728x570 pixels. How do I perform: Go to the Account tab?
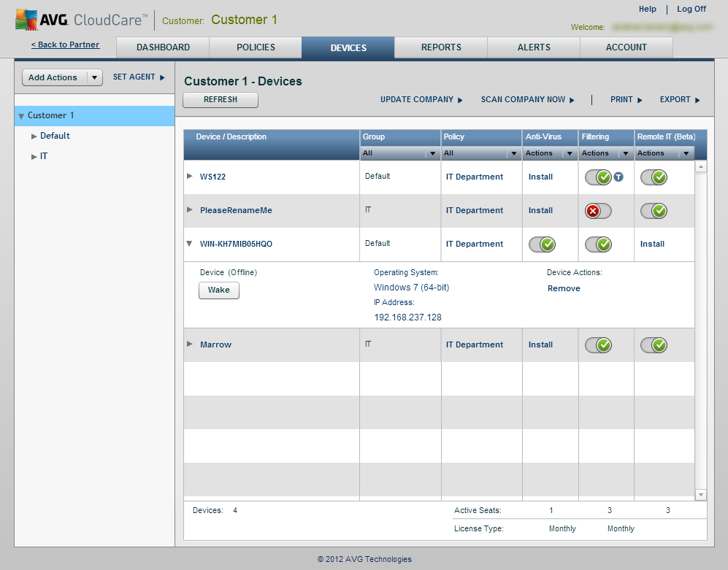(x=627, y=47)
